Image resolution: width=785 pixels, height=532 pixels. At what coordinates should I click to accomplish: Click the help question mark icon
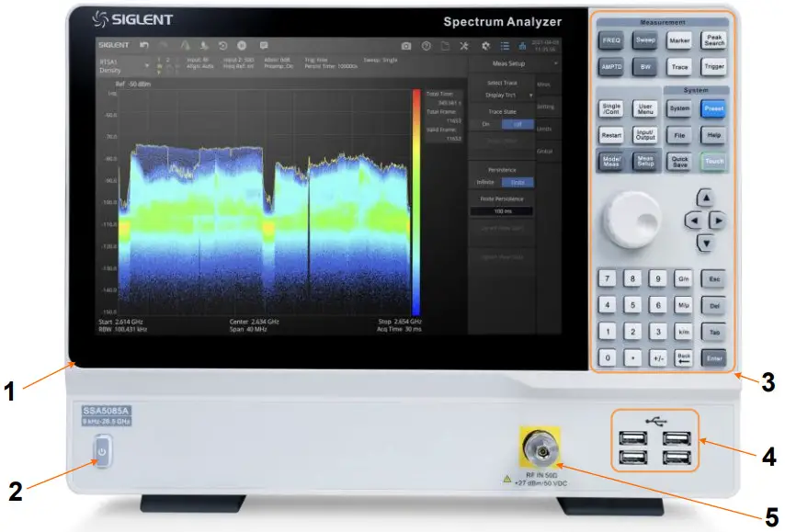coord(427,46)
